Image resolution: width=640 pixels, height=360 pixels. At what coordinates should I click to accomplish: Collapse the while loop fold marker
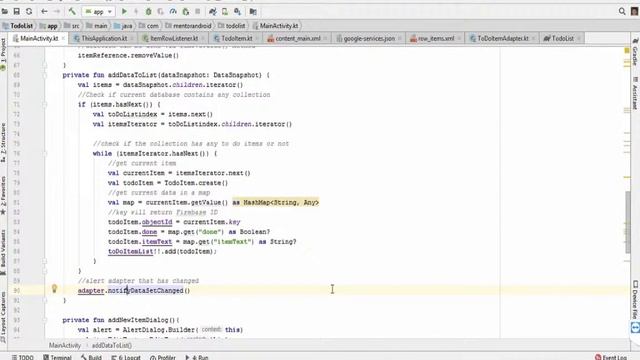[45, 153]
